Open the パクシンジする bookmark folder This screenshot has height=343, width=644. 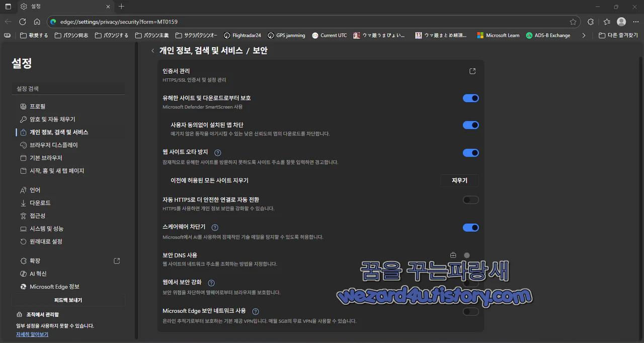tap(111, 35)
